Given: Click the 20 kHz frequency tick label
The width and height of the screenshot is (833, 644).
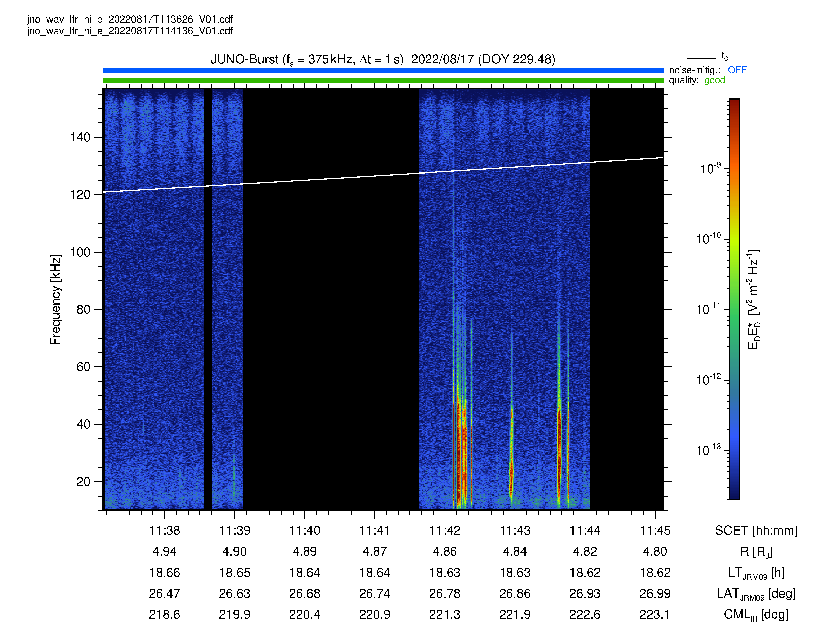Looking at the screenshot, I should [84, 481].
